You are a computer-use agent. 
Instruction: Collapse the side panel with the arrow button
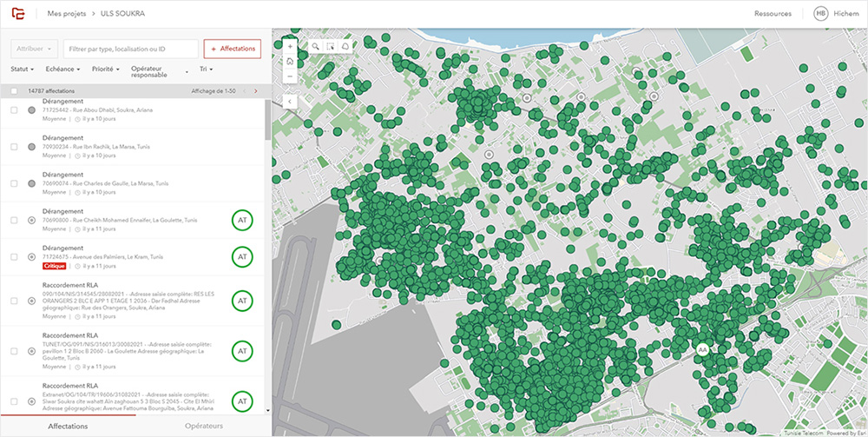click(x=289, y=101)
